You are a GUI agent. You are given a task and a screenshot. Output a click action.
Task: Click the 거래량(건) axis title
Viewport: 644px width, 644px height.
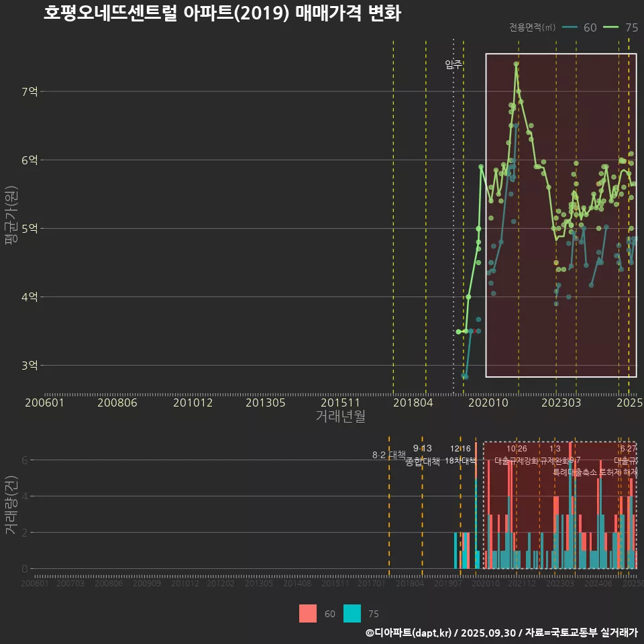(11, 505)
